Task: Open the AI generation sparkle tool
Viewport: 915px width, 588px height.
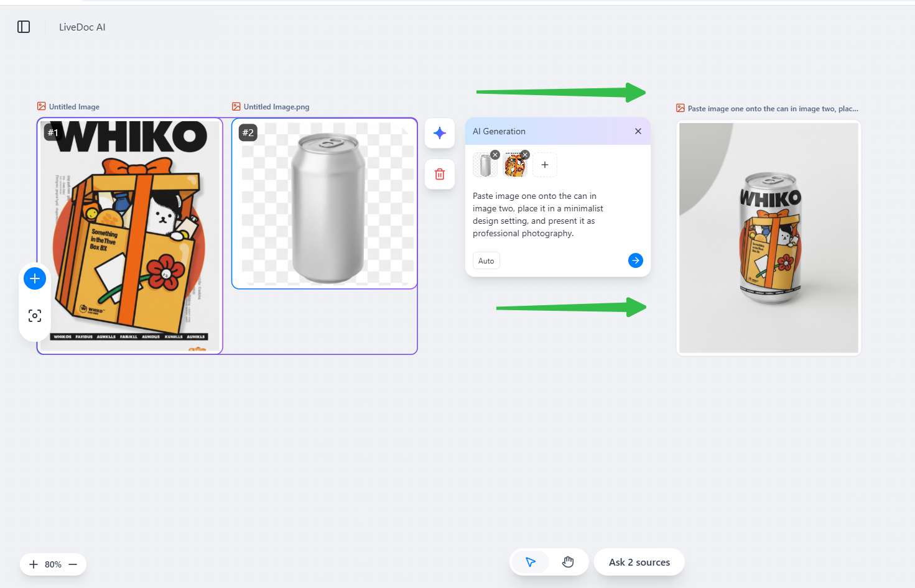Action: pyautogui.click(x=440, y=132)
